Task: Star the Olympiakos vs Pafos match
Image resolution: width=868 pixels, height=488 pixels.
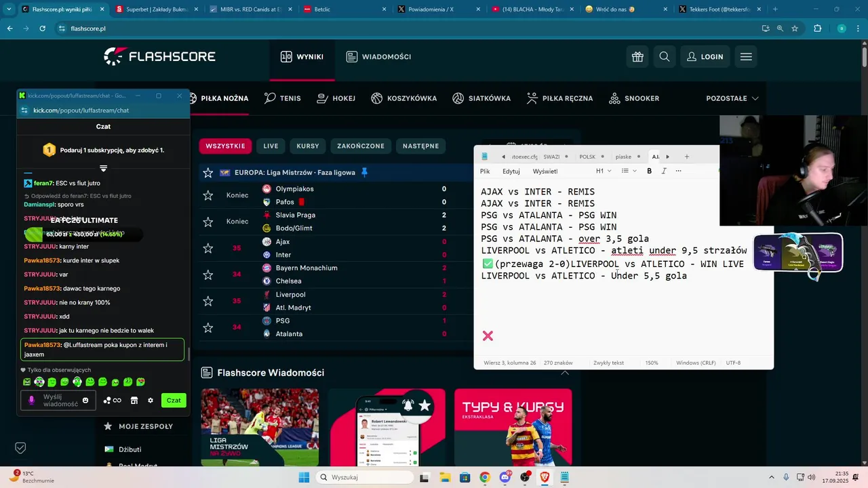Action: pos(208,196)
